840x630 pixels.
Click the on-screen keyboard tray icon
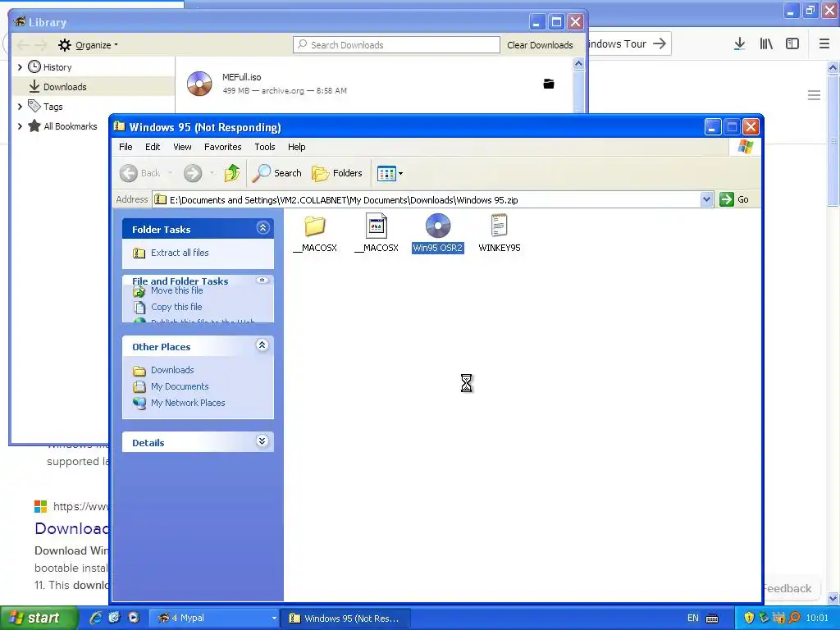pos(712,619)
